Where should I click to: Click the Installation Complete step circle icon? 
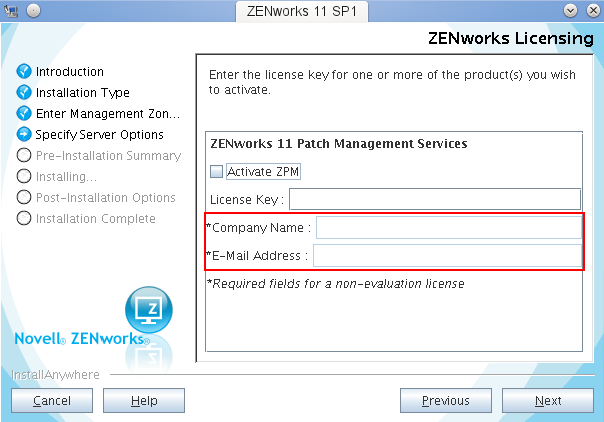[25, 219]
